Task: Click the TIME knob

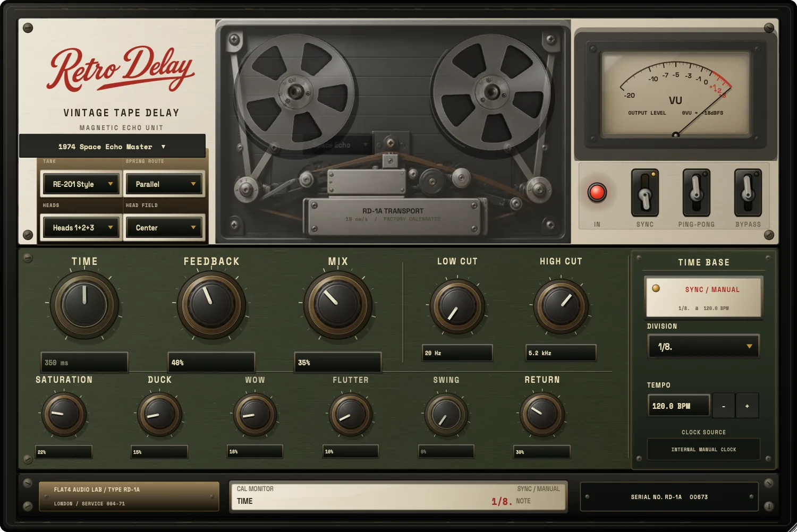Action: tap(84, 305)
